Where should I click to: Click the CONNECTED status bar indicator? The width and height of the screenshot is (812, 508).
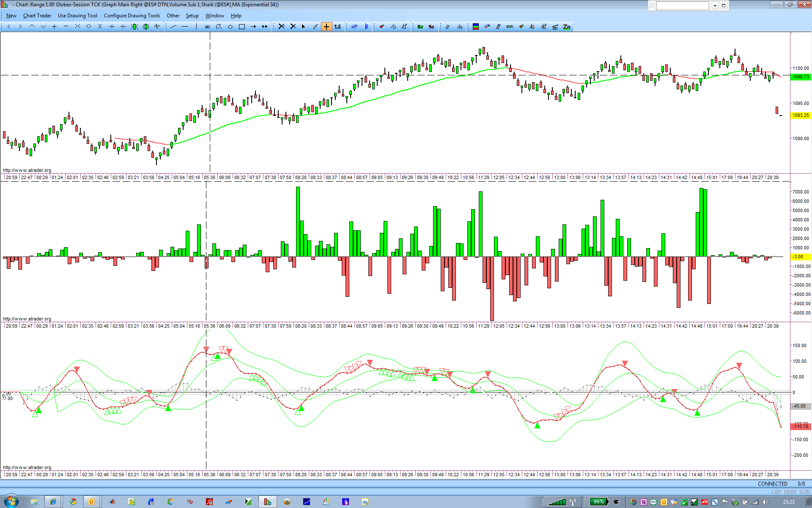(773, 483)
